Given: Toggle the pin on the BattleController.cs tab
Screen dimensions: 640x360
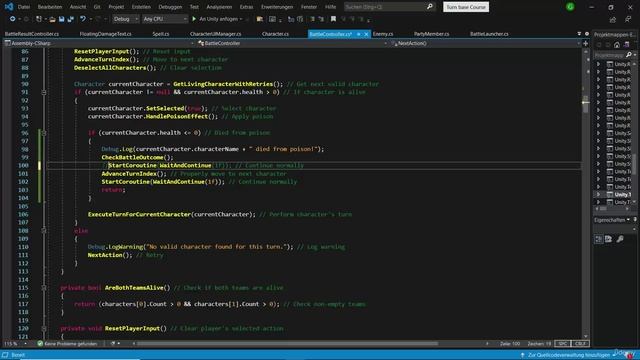Looking at the screenshot, I should pos(359,34).
